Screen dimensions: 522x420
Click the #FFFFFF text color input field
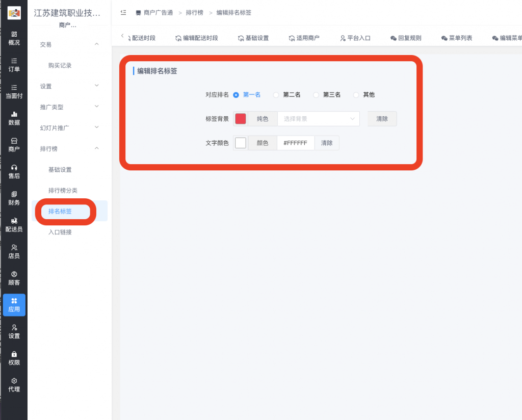pos(296,143)
